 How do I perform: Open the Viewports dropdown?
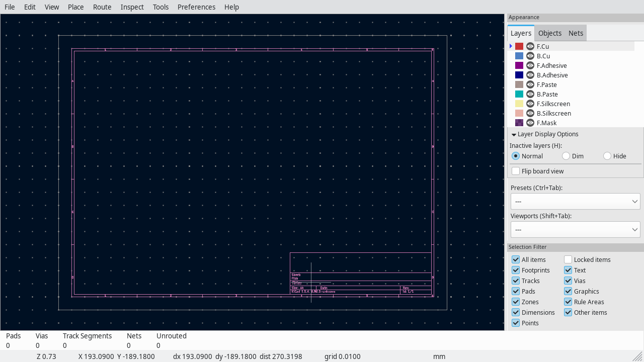pos(575,229)
